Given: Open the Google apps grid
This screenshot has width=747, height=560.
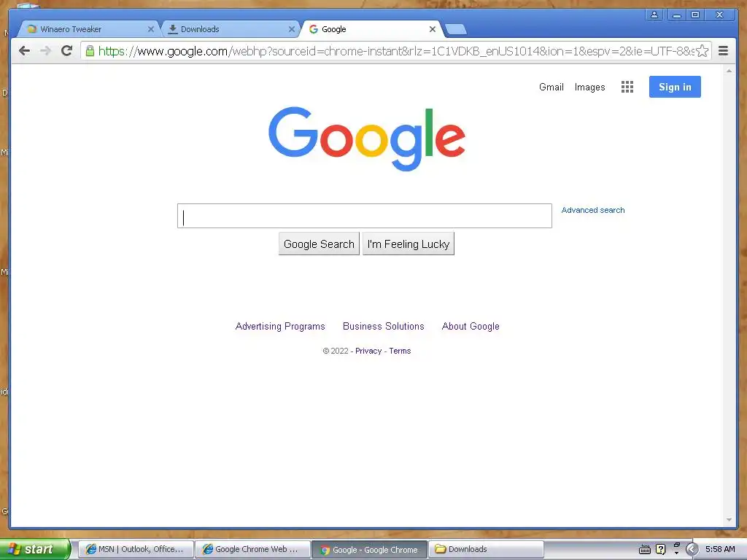Looking at the screenshot, I should pos(627,87).
